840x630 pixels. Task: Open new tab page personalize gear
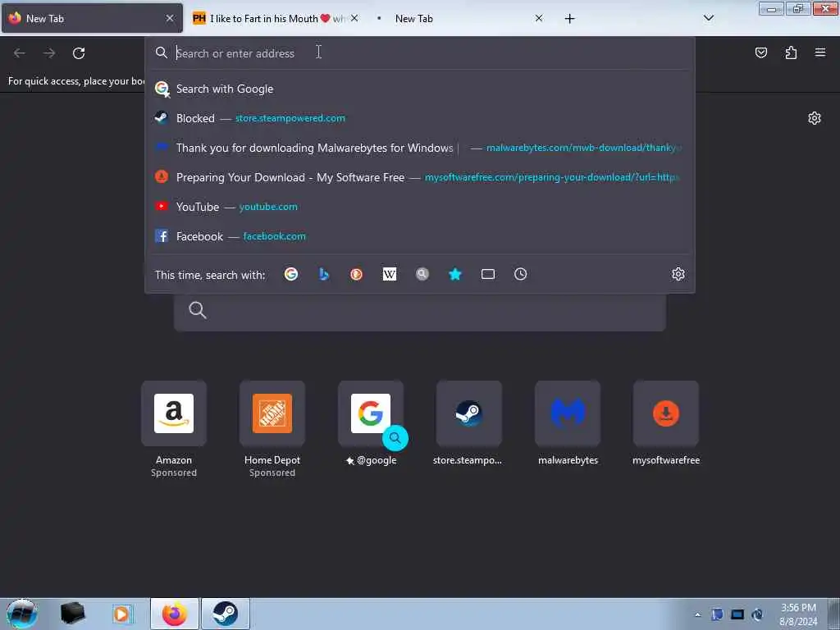[x=815, y=118]
